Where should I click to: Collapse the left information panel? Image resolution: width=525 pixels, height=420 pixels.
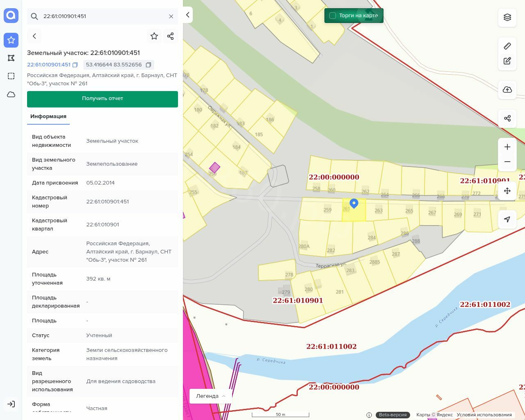coord(187,15)
